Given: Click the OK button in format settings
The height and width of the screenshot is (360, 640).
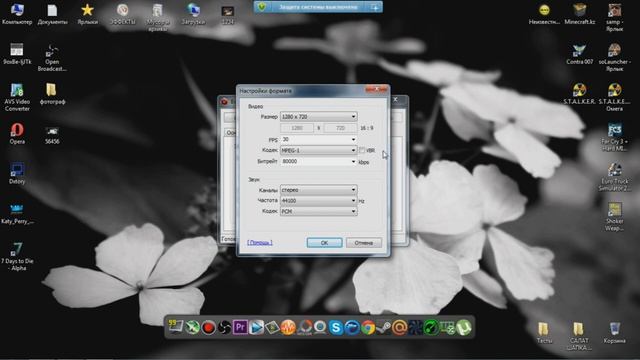Looking at the screenshot, I should pos(324,242).
